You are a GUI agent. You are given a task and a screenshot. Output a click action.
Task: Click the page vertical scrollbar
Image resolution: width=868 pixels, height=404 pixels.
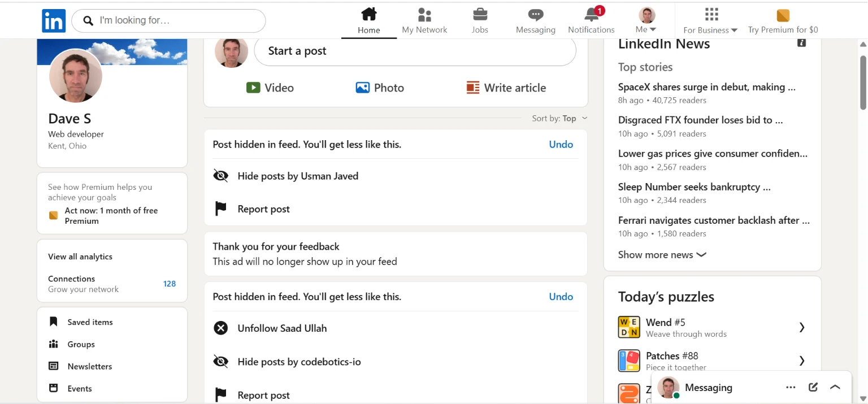863,82
